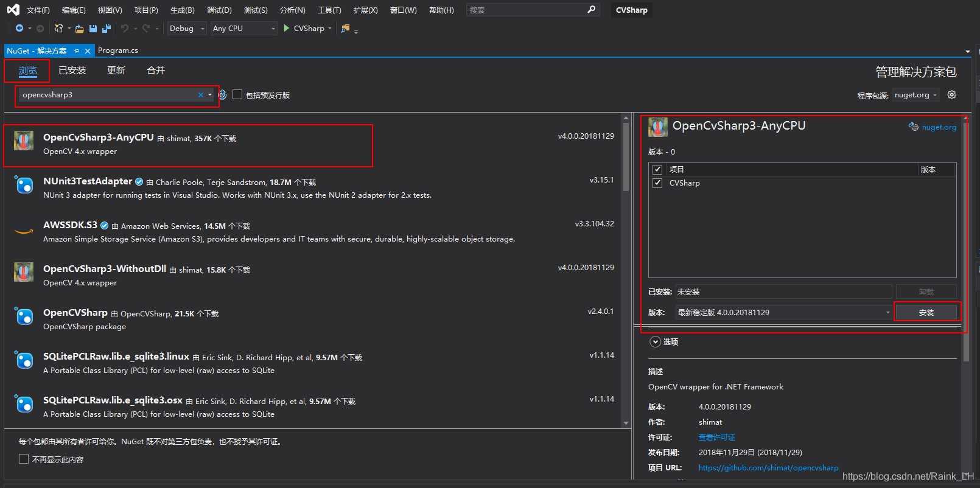Click the verified badge beside NUnit3TestAdapter
This screenshot has width=980, height=488.
139,181
